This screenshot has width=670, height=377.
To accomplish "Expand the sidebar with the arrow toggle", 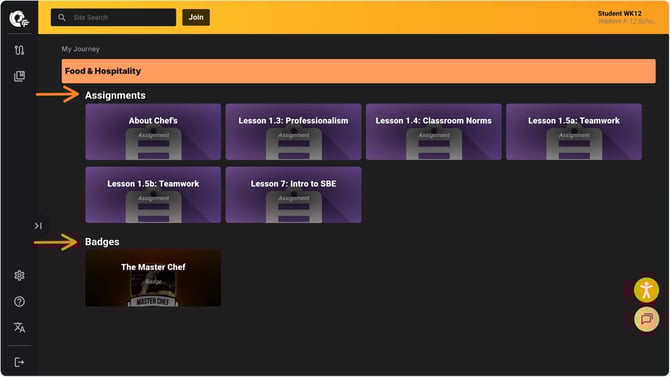I will 38,226.
